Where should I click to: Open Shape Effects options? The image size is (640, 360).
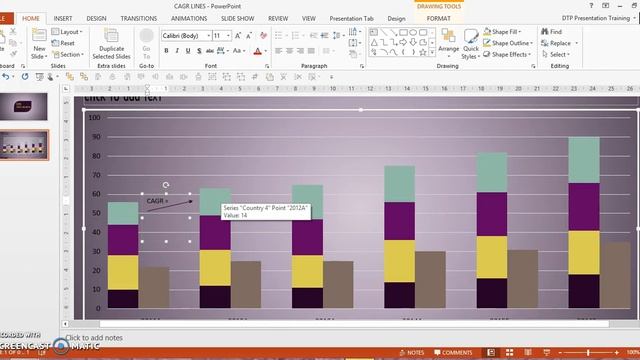coord(507,54)
